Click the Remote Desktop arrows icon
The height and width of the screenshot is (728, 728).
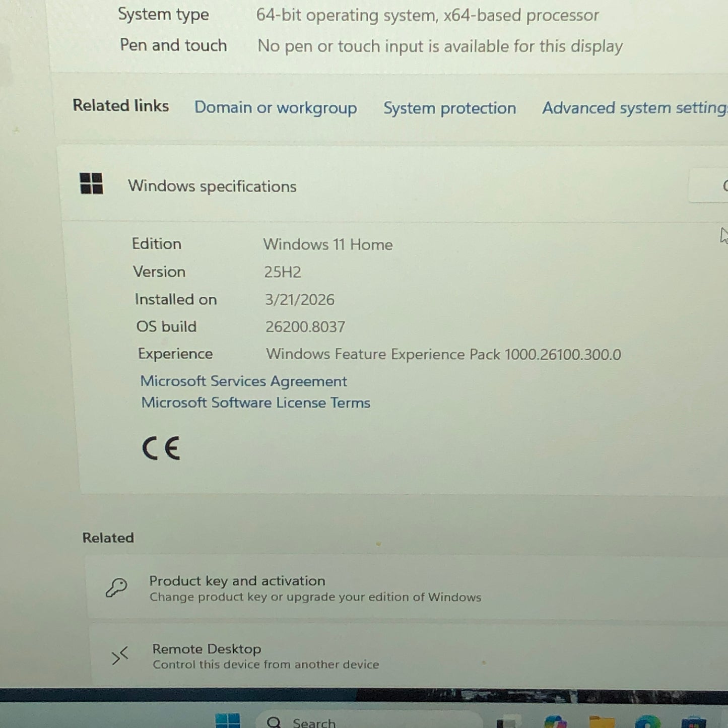(119, 655)
